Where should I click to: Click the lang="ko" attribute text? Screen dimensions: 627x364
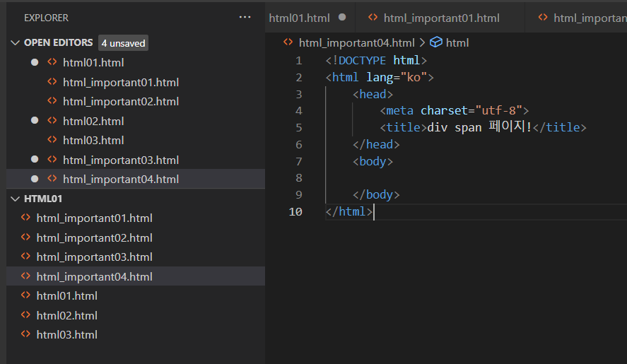pyautogui.click(x=397, y=77)
